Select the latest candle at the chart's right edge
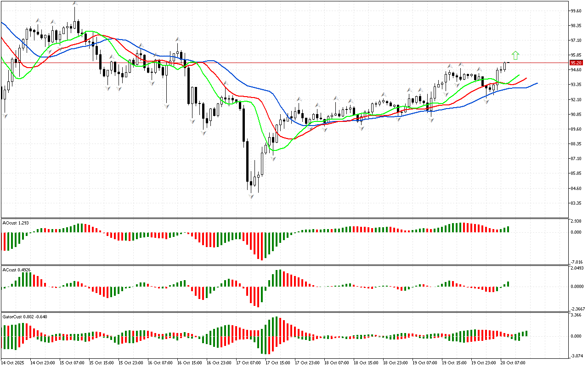The width and height of the screenshot is (588, 368). [508, 63]
